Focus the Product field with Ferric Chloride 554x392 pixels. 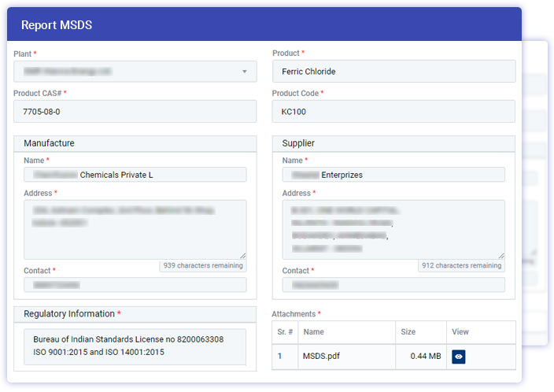(393, 72)
